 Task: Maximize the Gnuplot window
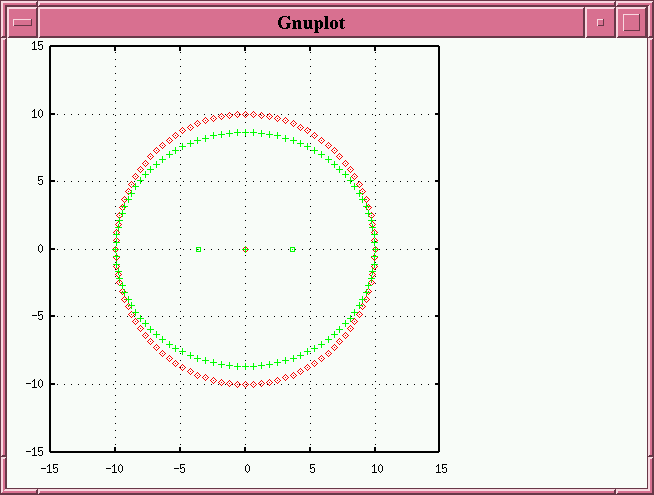click(x=631, y=22)
